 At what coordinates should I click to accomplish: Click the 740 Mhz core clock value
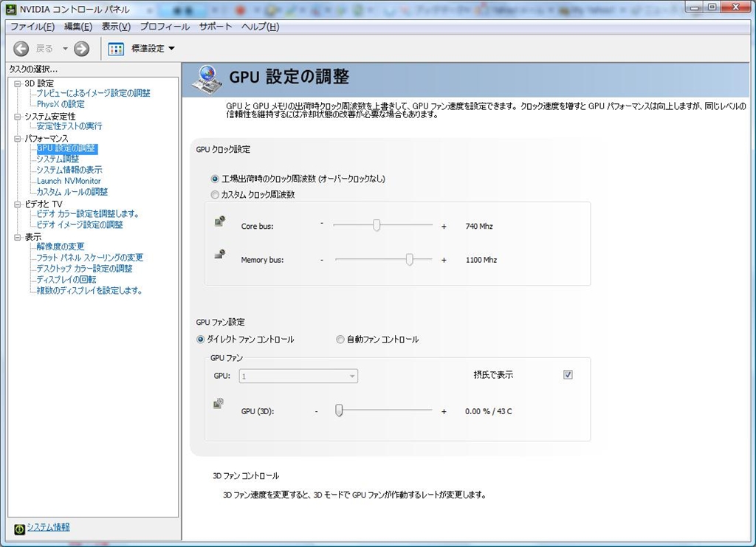(x=479, y=226)
